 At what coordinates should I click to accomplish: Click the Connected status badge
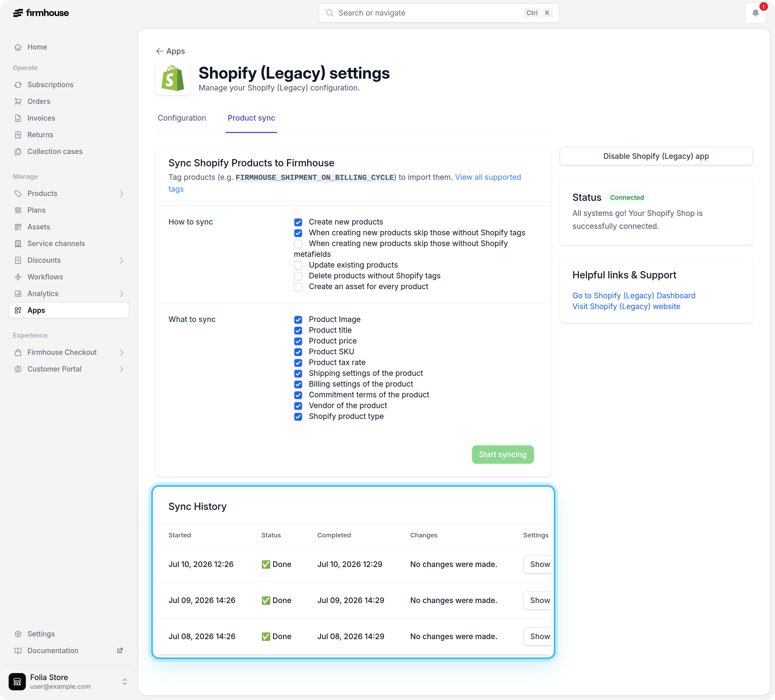pyautogui.click(x=627, y=197)
